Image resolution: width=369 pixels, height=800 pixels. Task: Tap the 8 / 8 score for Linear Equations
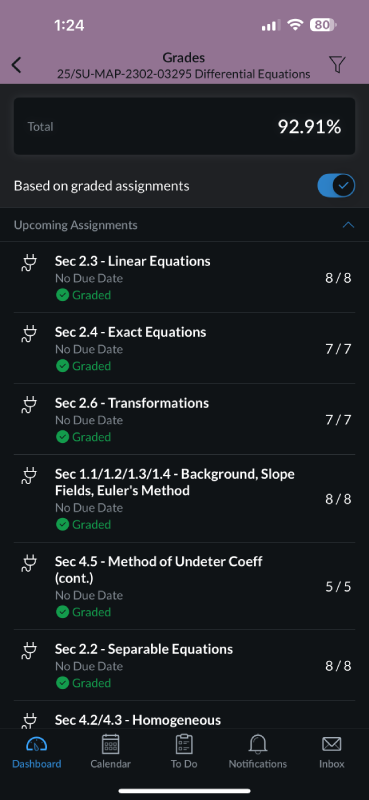[338, 279]
